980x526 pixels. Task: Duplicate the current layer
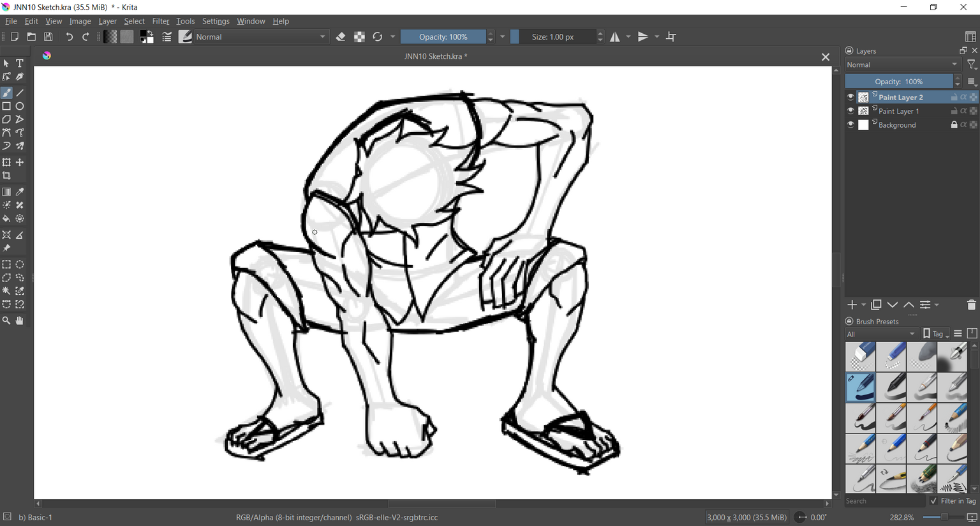pos(877,305)
